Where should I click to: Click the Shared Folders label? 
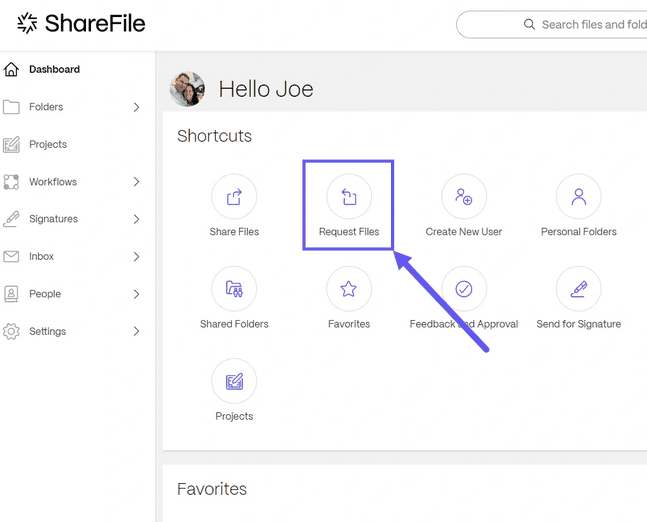pyautogui.click(x=234, y=324)
